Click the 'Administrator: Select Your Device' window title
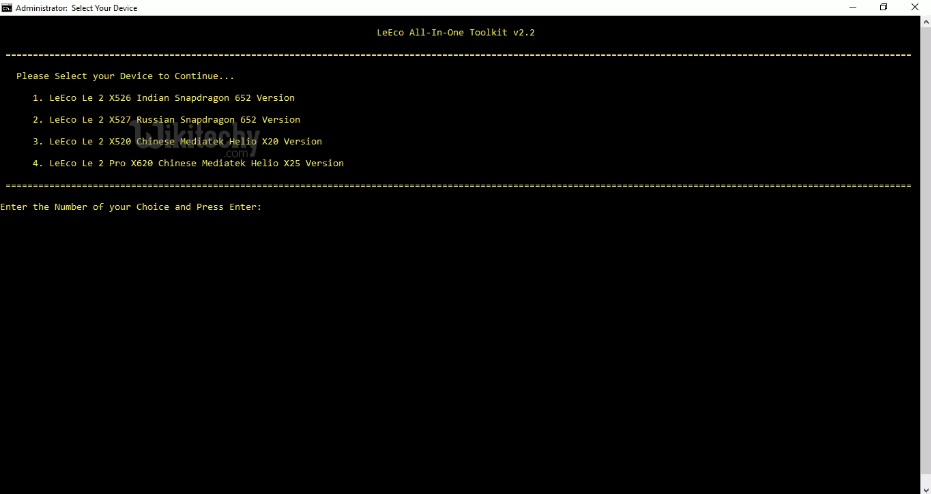The height and width of the screenshot is (494, 931). [77, 8]
